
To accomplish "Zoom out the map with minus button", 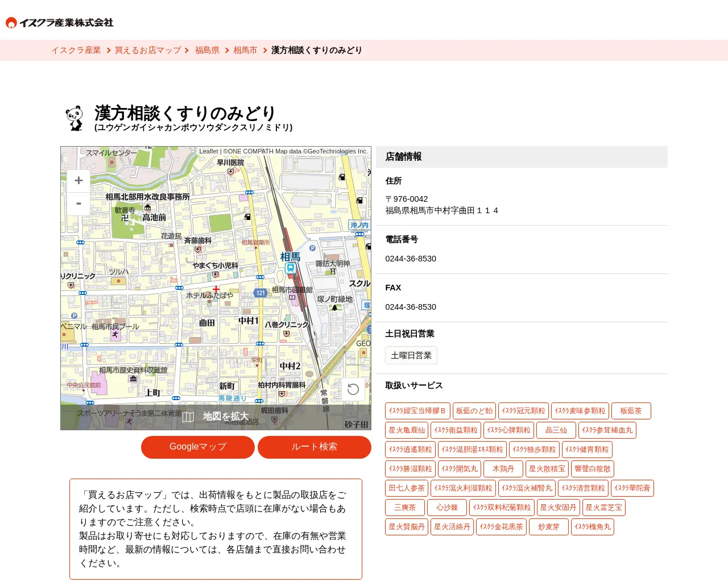I will 78,203.
